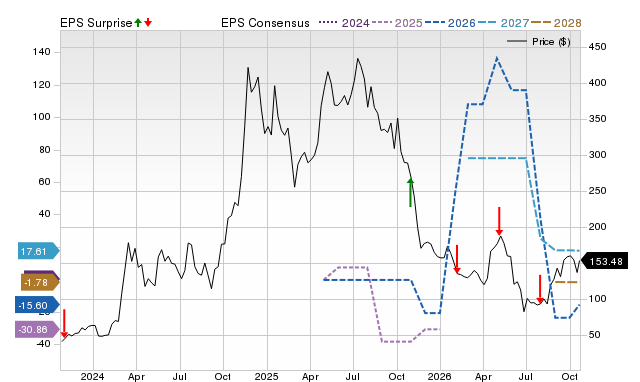Click the 250 right price axis label
The width and height of the screenshot is (640, 382).
click(598, 191)
